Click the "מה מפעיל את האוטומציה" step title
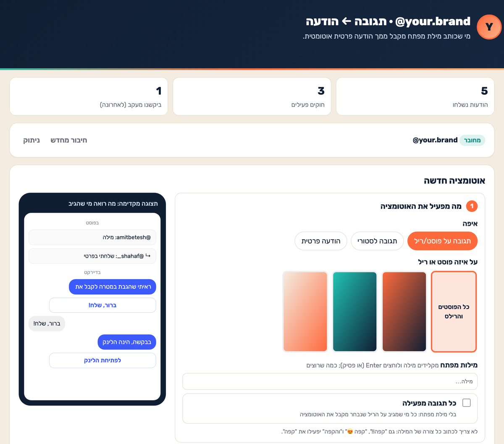Image resolution: width=504 pixels, height=444 pixels. click(x=421, y=206)
